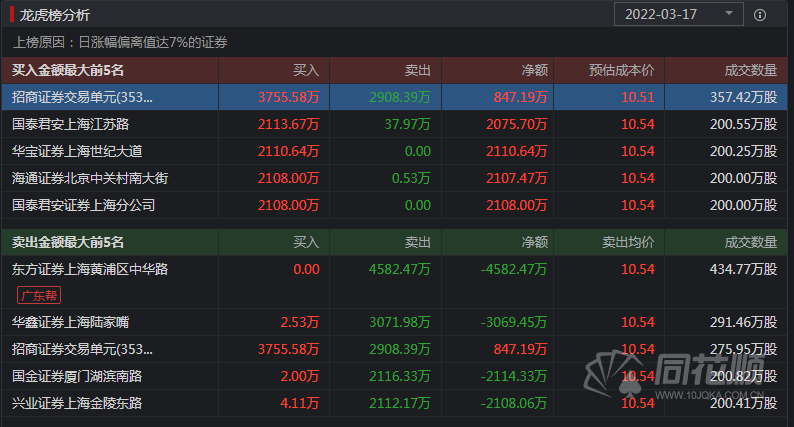Click the 2116.33万 sell amount
The width and height of the screenshot is (794, 427).
point(400,376)
